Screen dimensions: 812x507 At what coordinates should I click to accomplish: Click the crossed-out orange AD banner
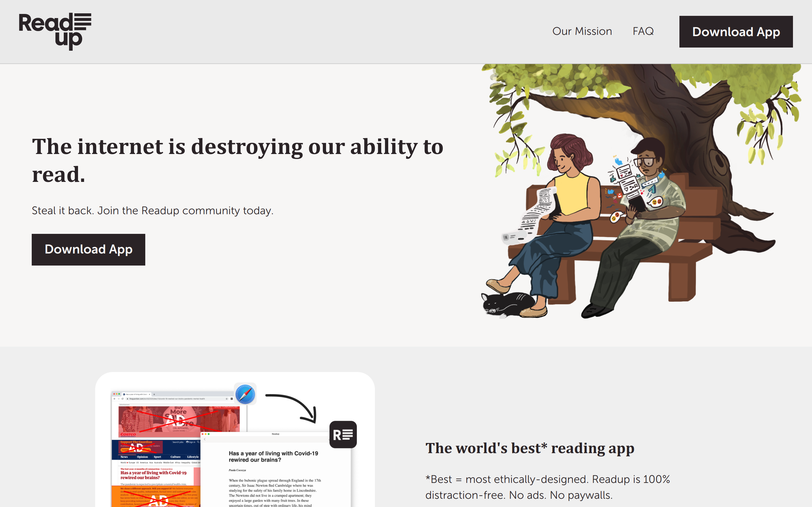[x=156, y=496]
